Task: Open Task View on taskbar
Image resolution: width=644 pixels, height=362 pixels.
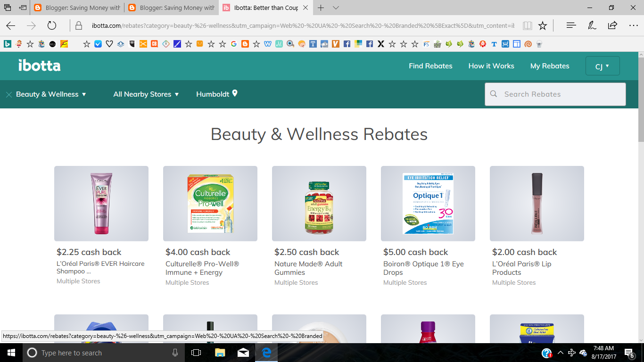Action: click(196, 353)
